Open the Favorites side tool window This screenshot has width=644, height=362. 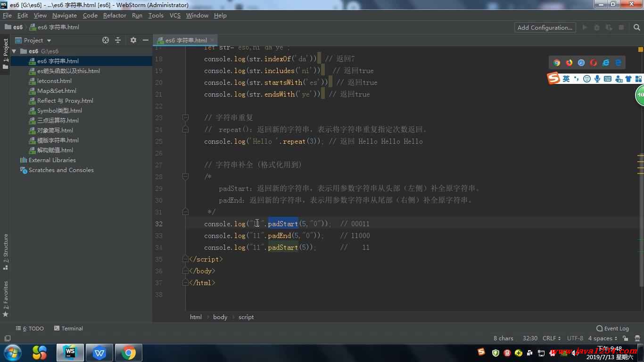pos(5,299)
